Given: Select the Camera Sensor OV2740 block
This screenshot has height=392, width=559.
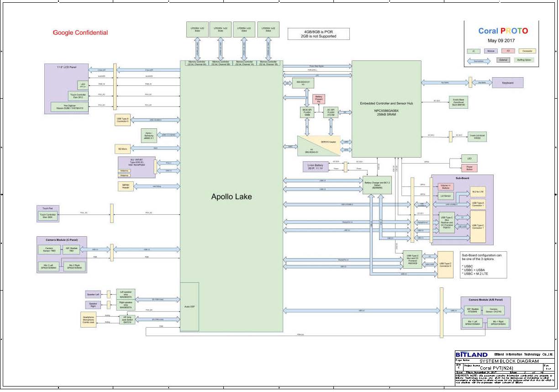Looking at the screenshot, I should tap(494, 312).
